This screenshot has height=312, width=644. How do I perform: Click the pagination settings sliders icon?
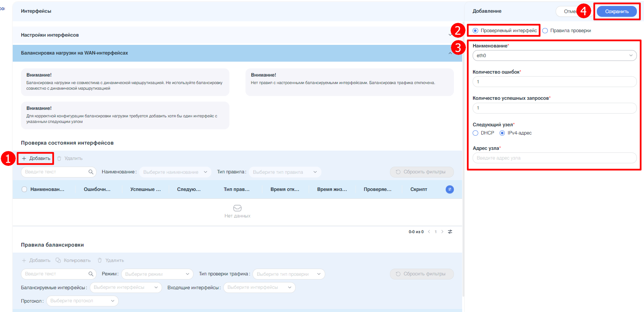click(450, 232)
